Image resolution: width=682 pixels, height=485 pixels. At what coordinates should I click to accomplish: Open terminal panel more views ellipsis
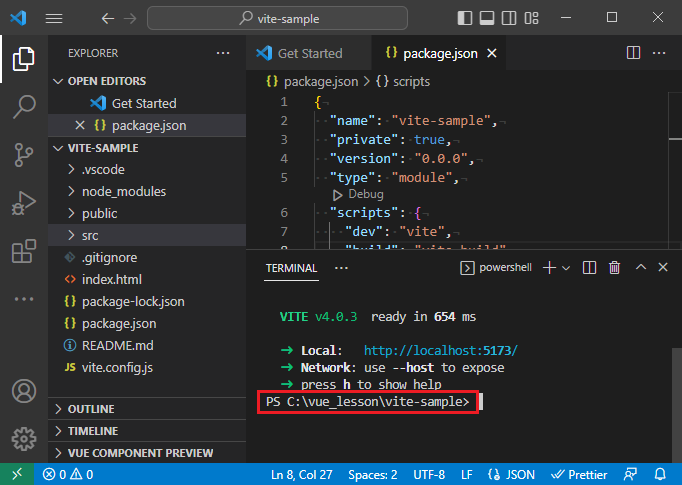coord(341,268)
